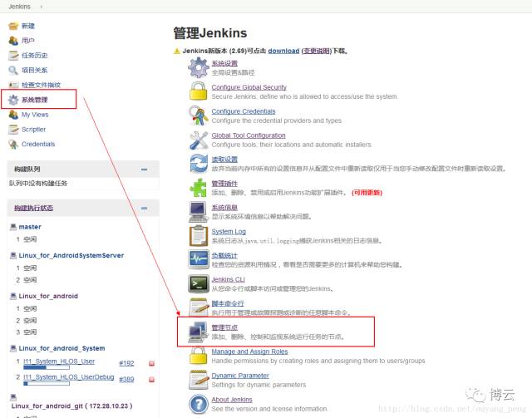Click the 读取设置 reload icon
The height and width of the screenshot is (418, 532).
click(199, 164)
